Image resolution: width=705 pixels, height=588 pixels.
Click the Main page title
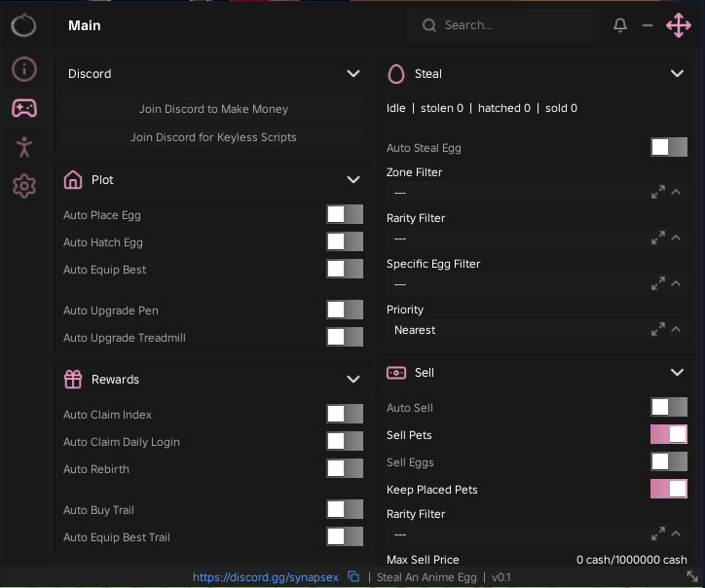click(x=85, y=25)
